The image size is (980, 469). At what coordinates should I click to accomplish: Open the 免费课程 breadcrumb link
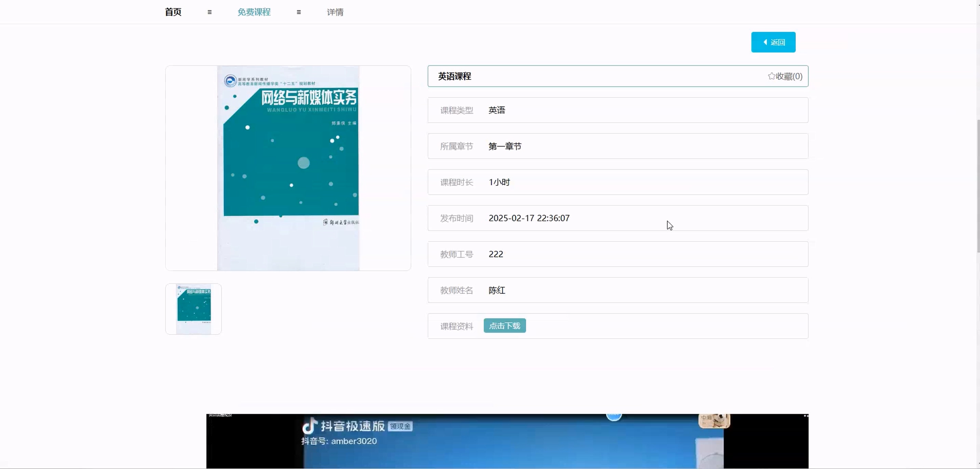pos(254,12)
